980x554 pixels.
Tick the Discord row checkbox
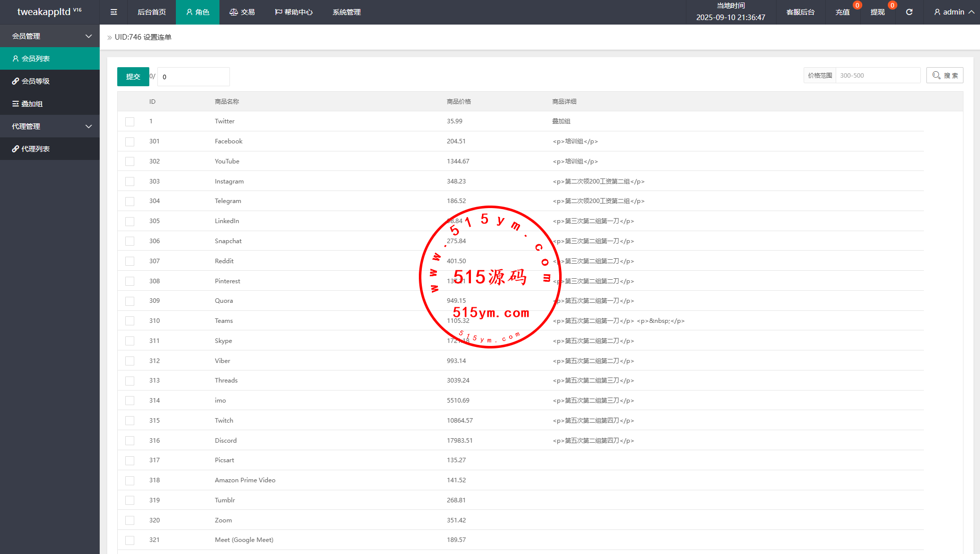(x=130, y=441)
